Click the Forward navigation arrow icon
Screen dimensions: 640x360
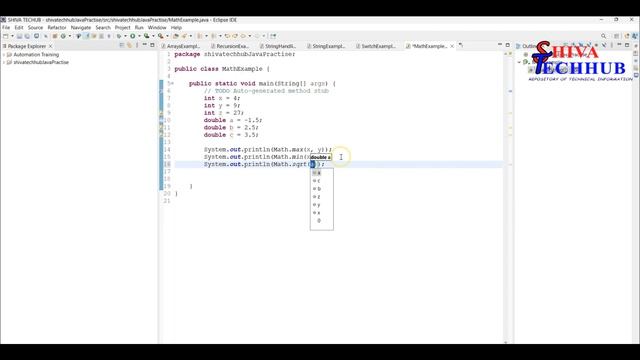(257, 36)
